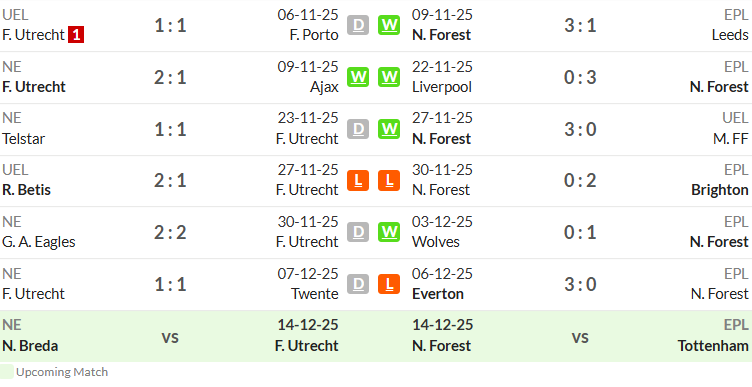The height and width of the screenshot is (387, 752).
Task: Click the L badge for the Brighton match
Action: pyautogui.click(x=388, y=181)
